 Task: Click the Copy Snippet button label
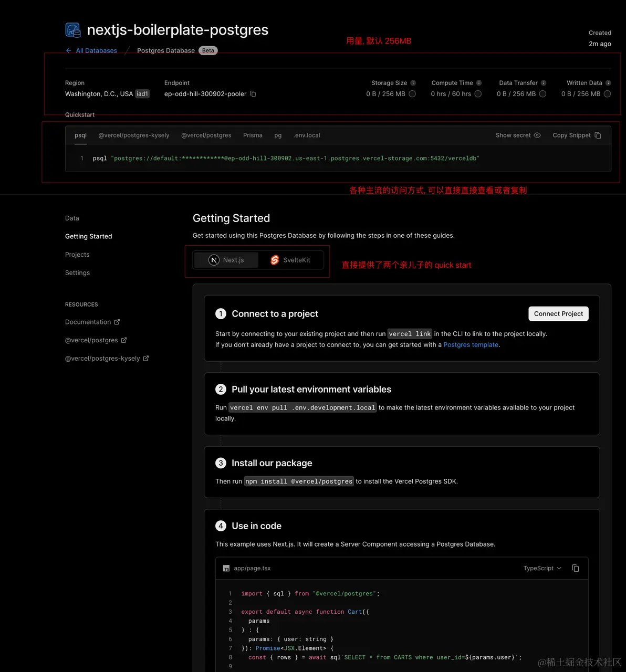coord(571,135)
